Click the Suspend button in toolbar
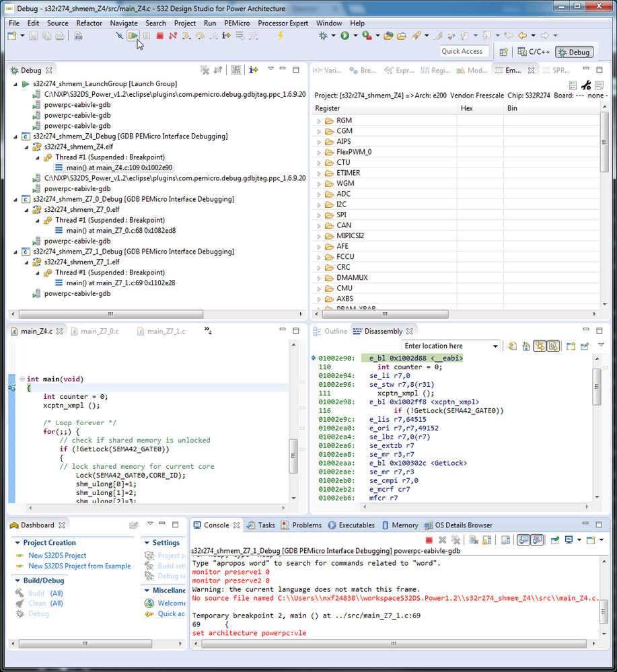Image resolution: width=617 pixels, height=672 pixels. coord(147,36)
